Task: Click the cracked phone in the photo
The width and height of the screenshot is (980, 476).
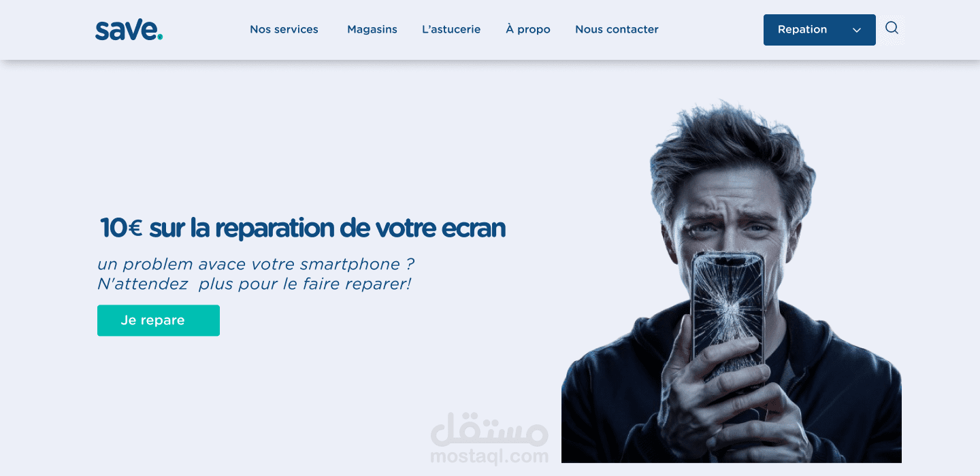Action: pos(727,320)
